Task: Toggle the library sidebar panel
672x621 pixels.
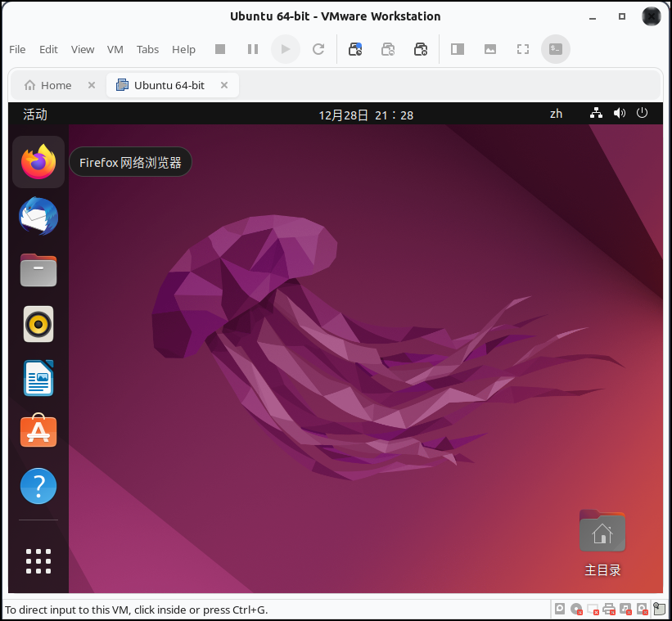Action: 458,49
